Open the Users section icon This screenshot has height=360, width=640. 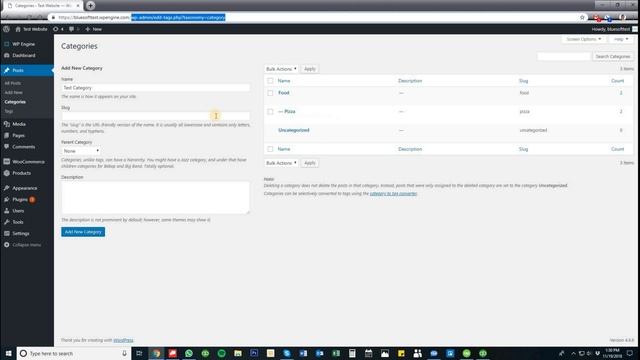coord(7,211)
